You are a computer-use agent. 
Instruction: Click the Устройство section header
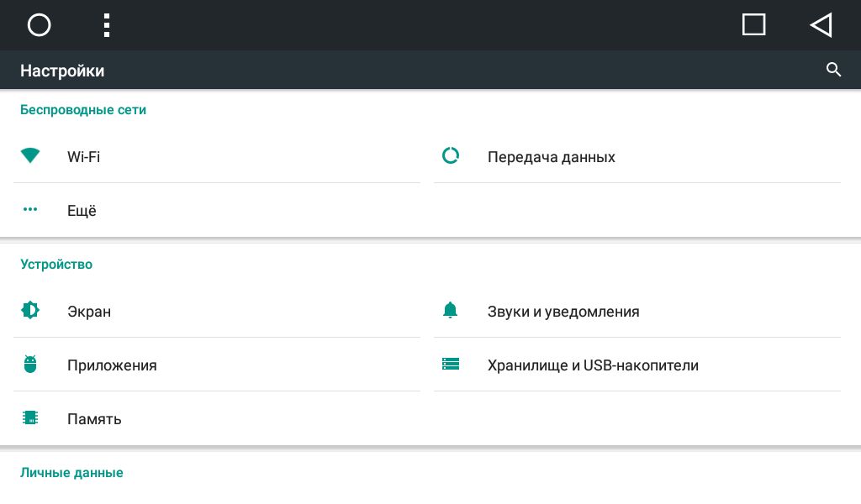[56, 265]
